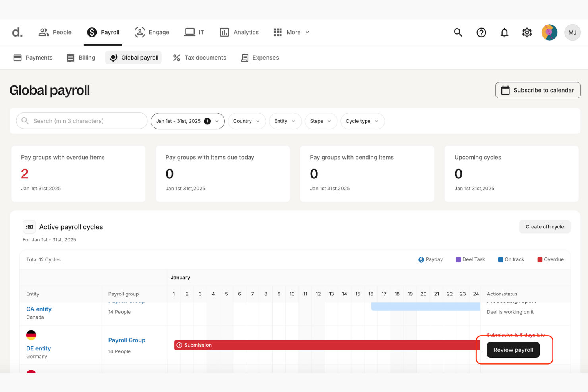Switch to the Billing tab

pos(81,58)
